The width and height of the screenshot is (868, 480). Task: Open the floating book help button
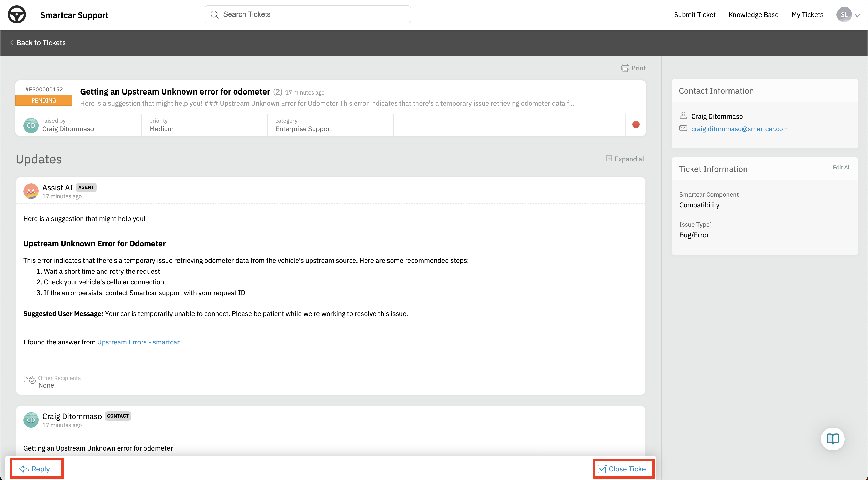click(x=833, y=439)
